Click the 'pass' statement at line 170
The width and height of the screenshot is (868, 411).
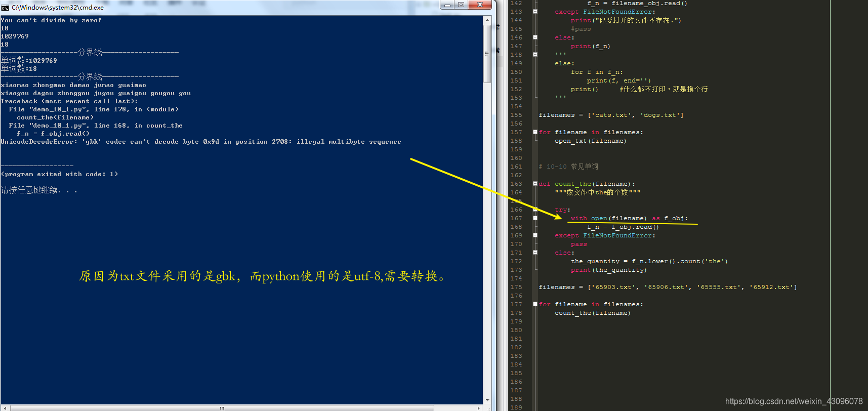point(579,244)
